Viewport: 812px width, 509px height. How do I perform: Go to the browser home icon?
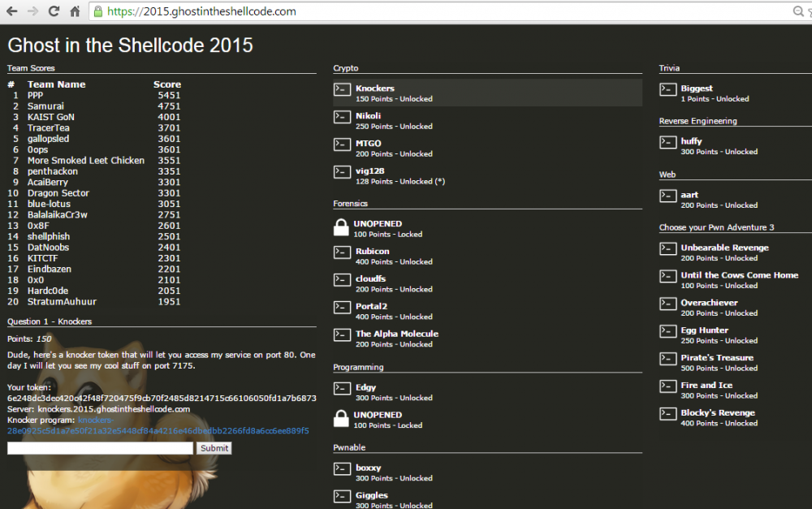[x=75, y=12]
